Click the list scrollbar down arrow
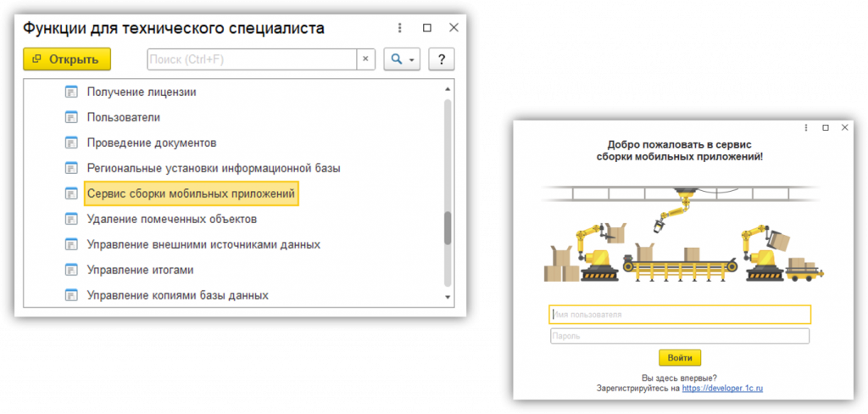Screen dimensions: 868x414 448,298
